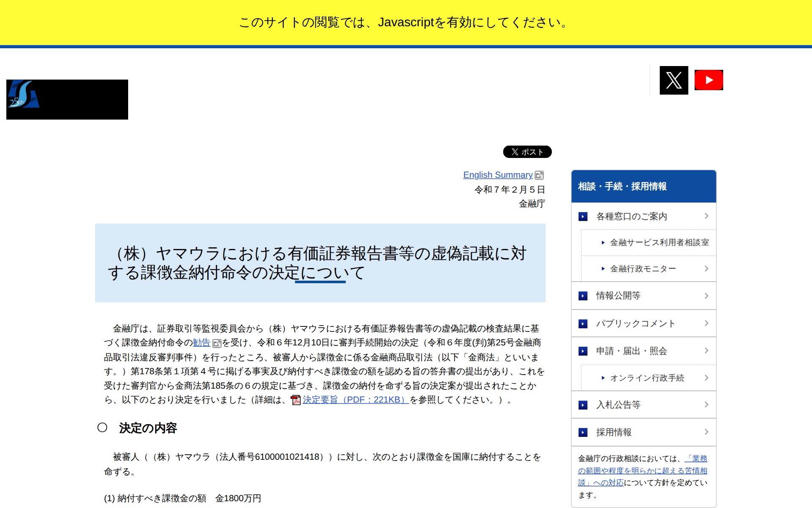Open the YouTube channel icon
Screen dimensions: 812x508
tap(708, 80)
